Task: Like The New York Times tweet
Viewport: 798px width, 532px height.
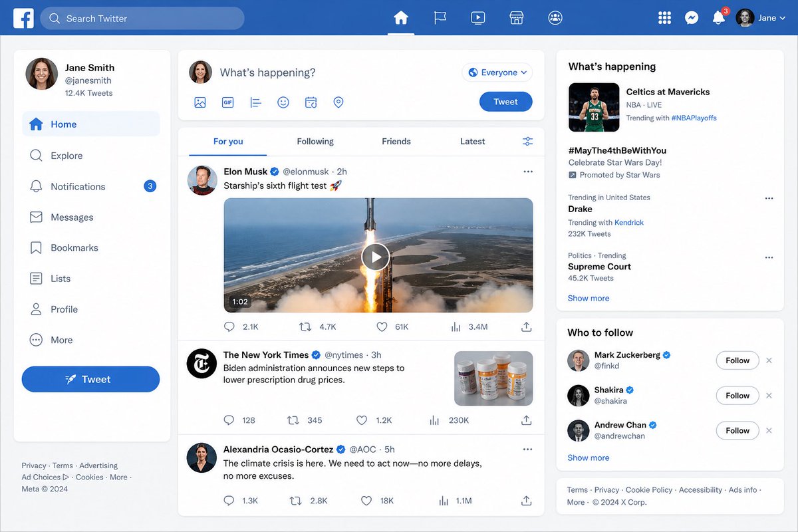Action: click(x=362, y=420)
